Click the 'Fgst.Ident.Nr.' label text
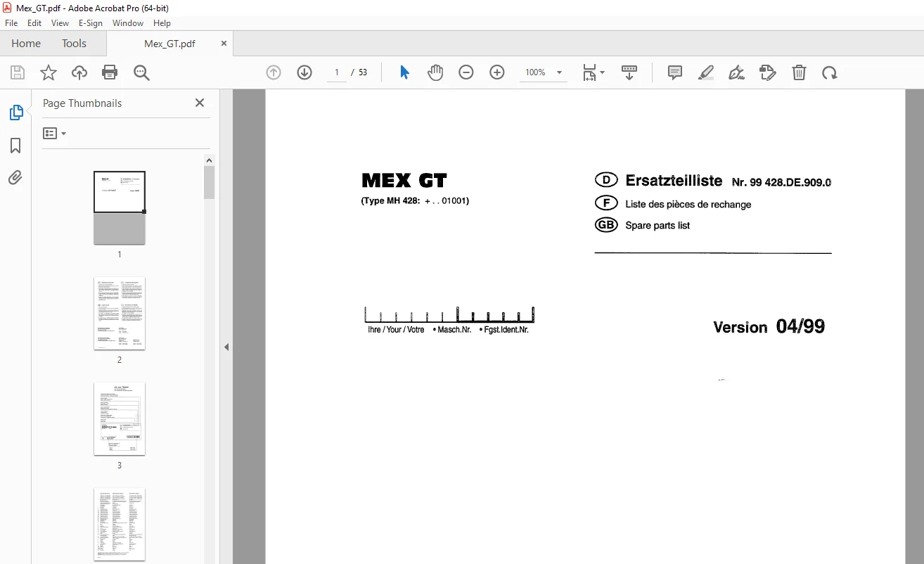Image resolution: width=924 pixels, height=564 pixels. (506, 330)
